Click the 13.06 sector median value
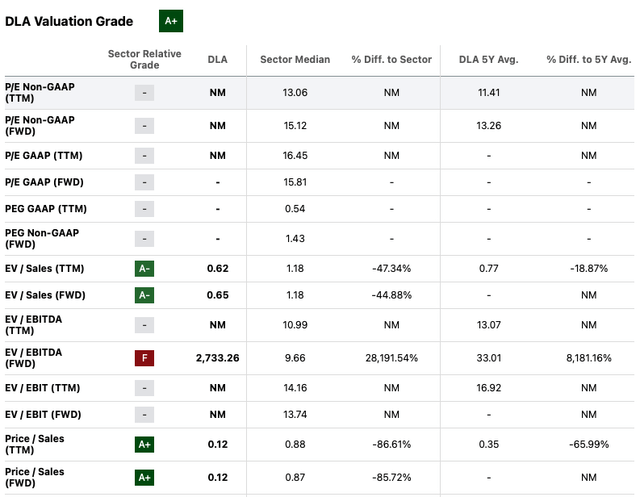640x497 pixels. click(295, 93)
